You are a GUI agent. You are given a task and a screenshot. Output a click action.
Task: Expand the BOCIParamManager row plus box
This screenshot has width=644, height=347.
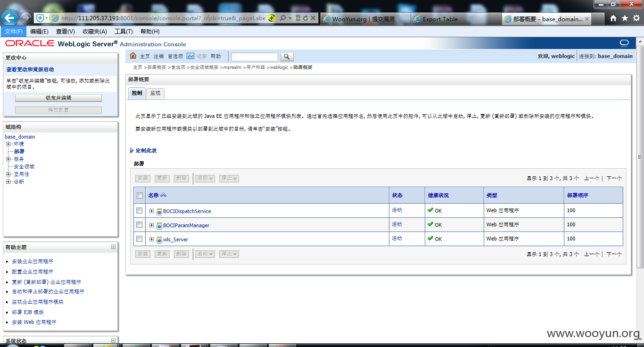151,225
